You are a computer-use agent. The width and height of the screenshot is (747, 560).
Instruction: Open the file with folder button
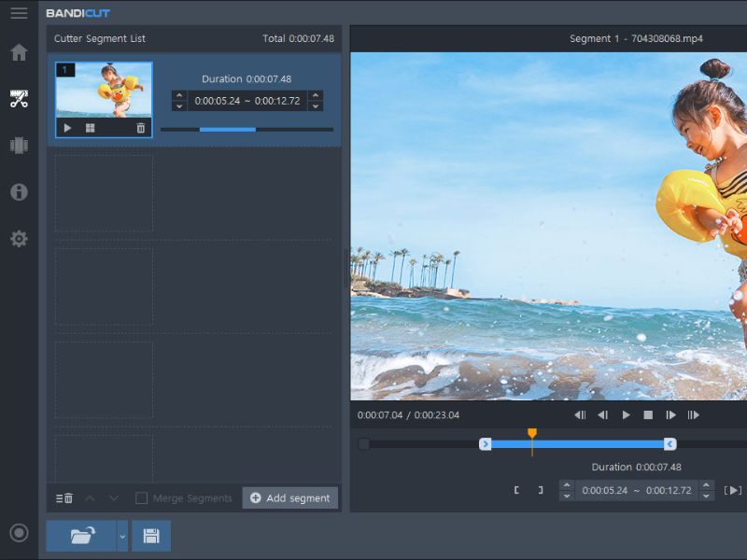81,536
